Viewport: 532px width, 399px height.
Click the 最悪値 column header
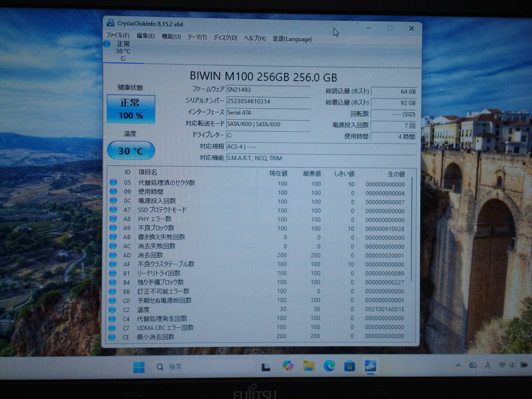point(312,173)
